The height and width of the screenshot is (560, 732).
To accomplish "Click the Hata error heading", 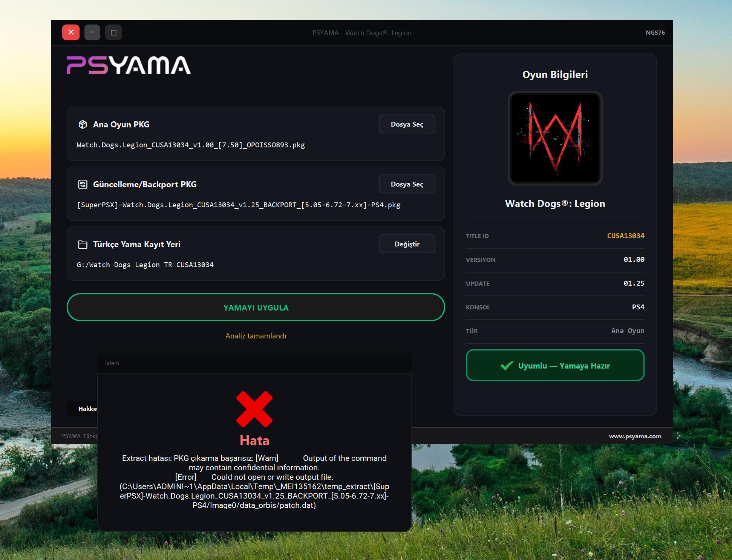I will click(254, 441).
